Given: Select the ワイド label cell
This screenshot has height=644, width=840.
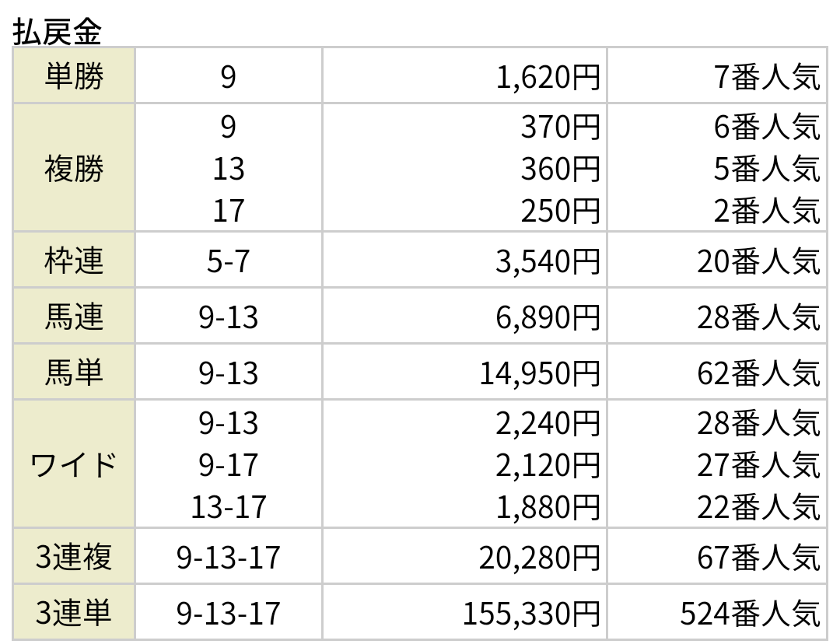Looking at the screenshot, I should click(x=74, y=464).
